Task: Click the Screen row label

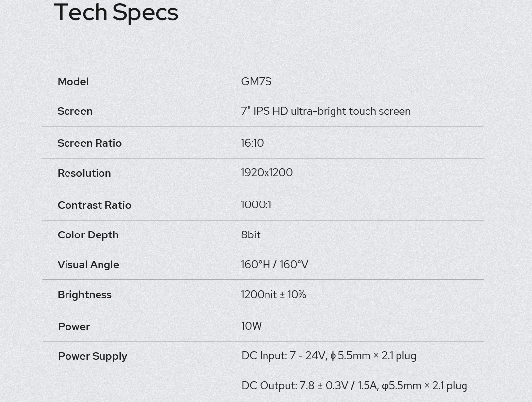Action: [x=75, y=111]
